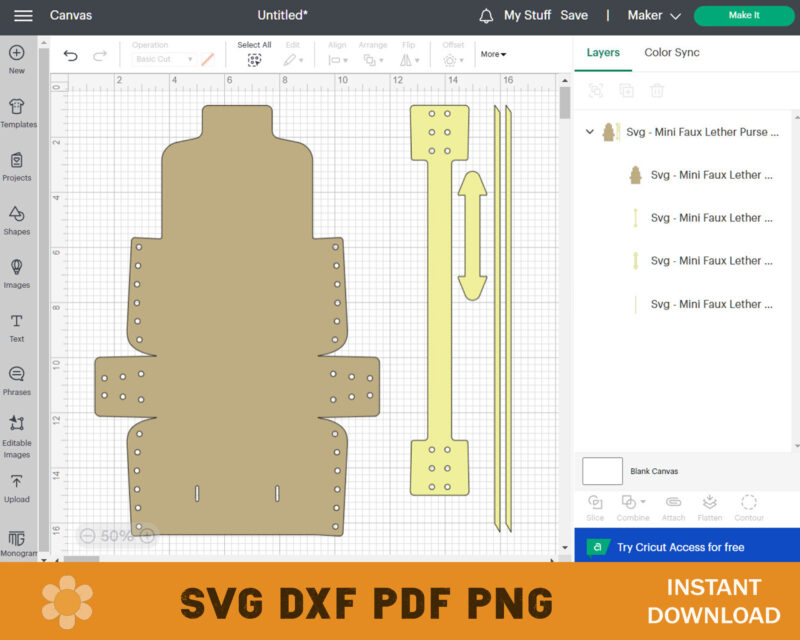800x640 pixels.
Task: Zoom out using the minus button
Action: click(88, 536)
